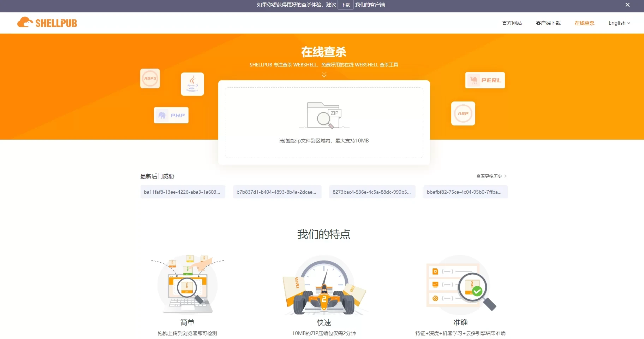Click the ASP round badge
This screenshot has height=339, width=644.
click(x=463, y=113)
